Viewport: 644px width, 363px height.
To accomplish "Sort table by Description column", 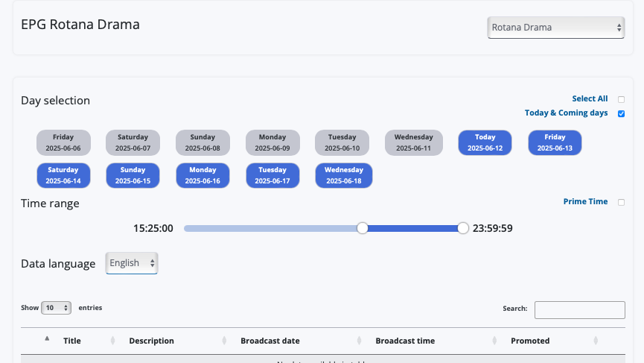I will (x=152, y=341).
